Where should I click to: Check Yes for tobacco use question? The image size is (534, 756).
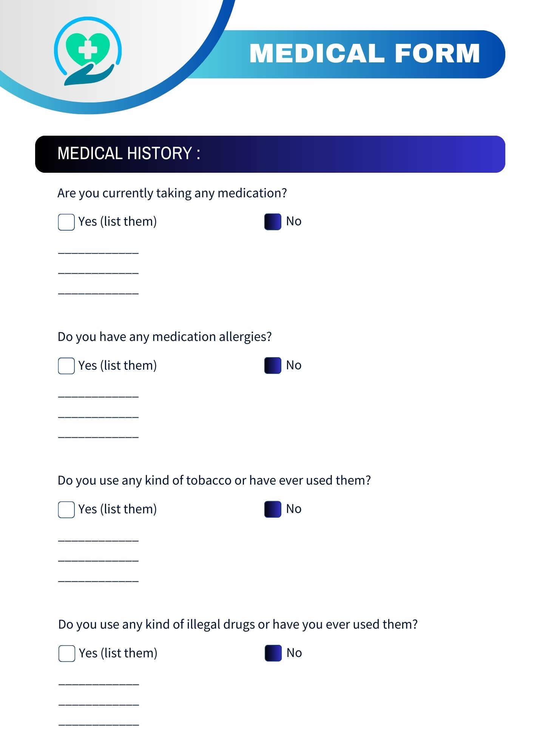[x=66, y=510]
